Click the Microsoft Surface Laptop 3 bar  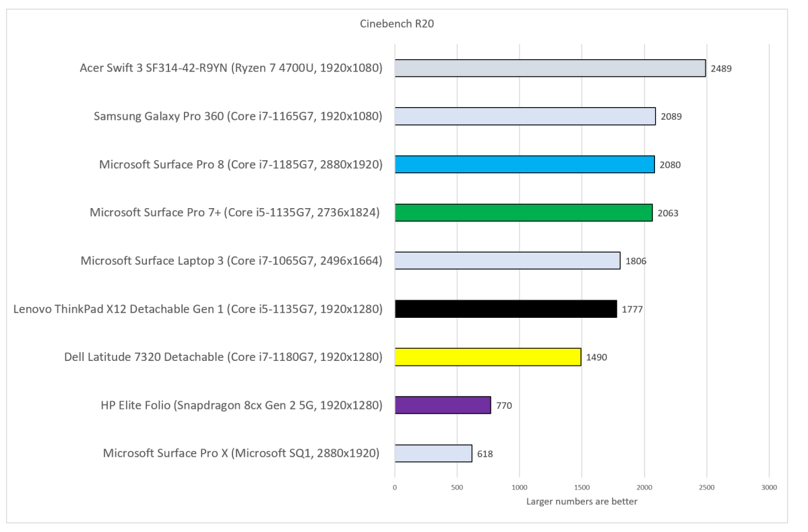point(507,261)
